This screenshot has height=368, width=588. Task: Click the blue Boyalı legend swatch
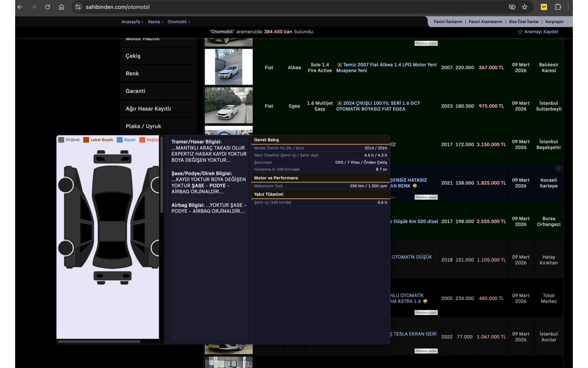(x=119, y=140)
